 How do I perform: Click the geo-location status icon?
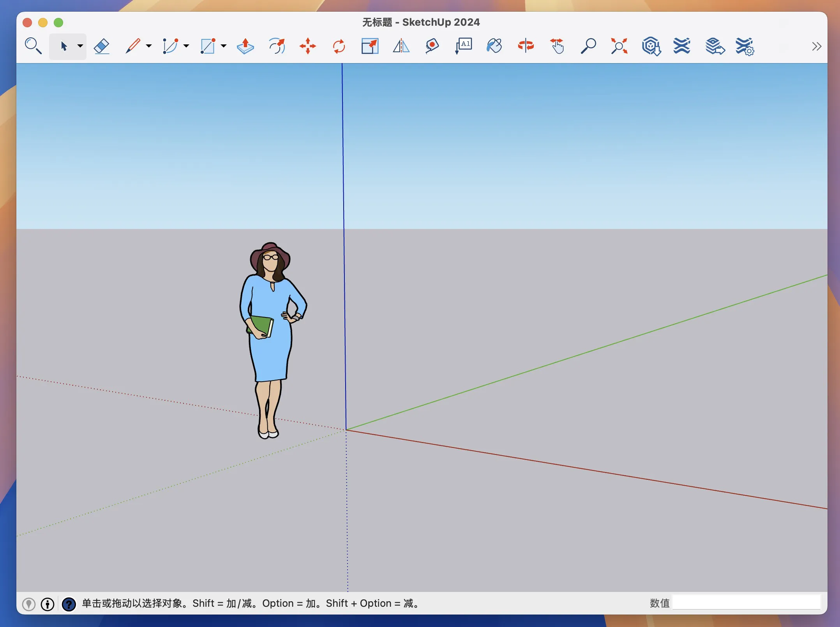29,604
